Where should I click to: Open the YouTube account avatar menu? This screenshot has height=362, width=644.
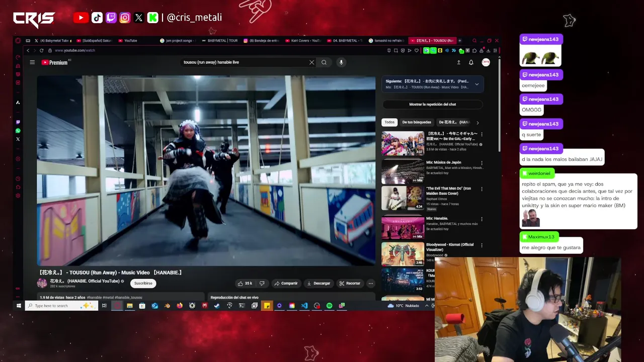(x=486, y=62)
